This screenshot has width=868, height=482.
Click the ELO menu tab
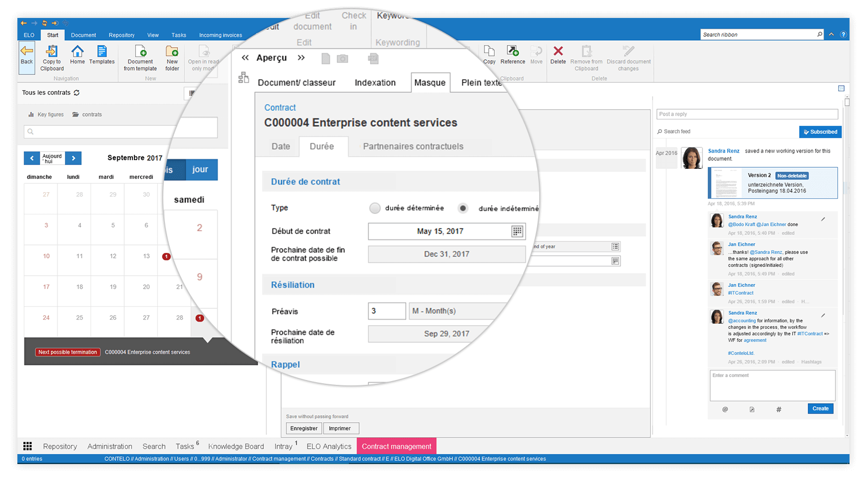tap(29, 35)
